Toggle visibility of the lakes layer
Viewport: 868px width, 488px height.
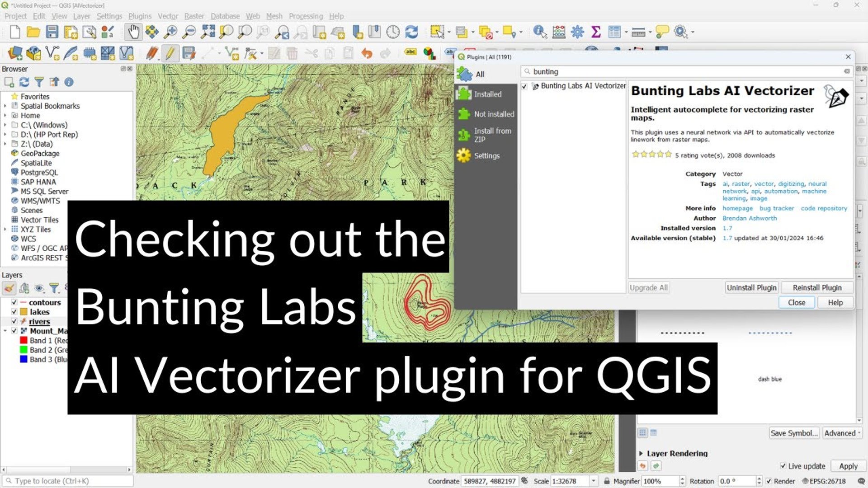14,312
